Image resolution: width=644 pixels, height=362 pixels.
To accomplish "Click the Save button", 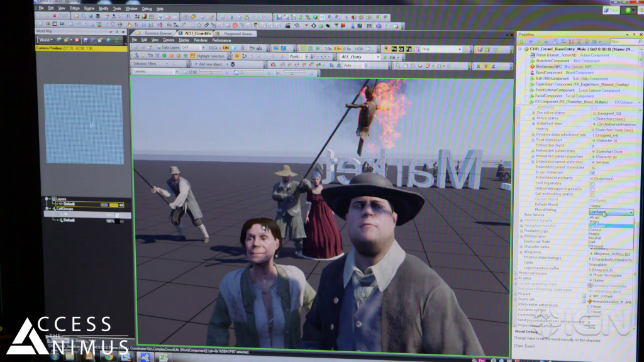I will point(612,10).
